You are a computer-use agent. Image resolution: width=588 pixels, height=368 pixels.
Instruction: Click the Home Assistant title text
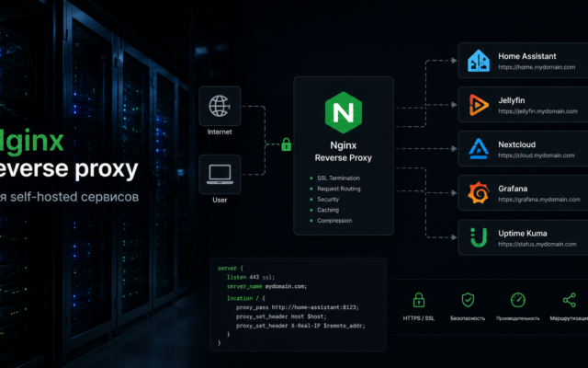pyautogui.click(x=526, y=56)
